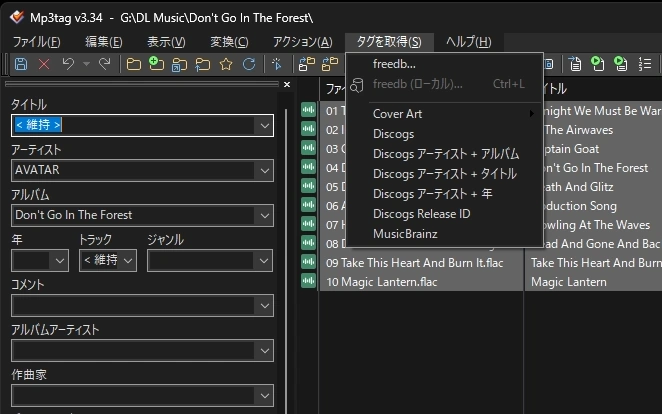Open favorites with the star icon
The image size is (662, 414).
pyautogui.click(x=226, y=64)
